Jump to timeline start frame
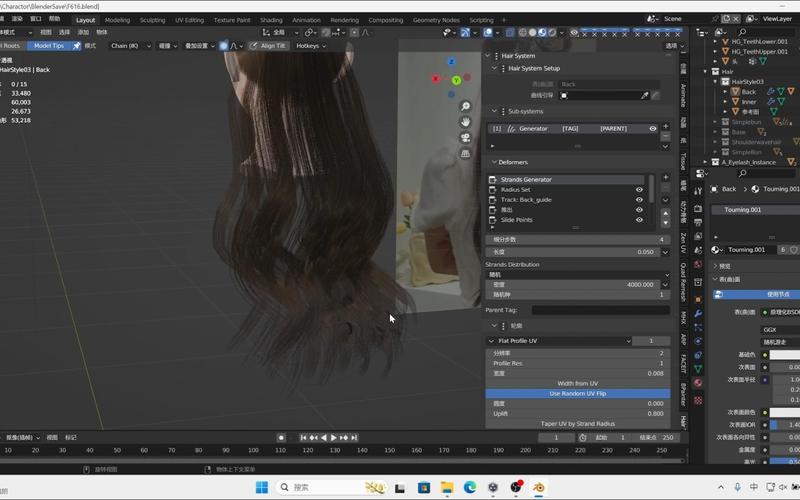This screenshot has width=800, height=500. (x=303, y=438)
